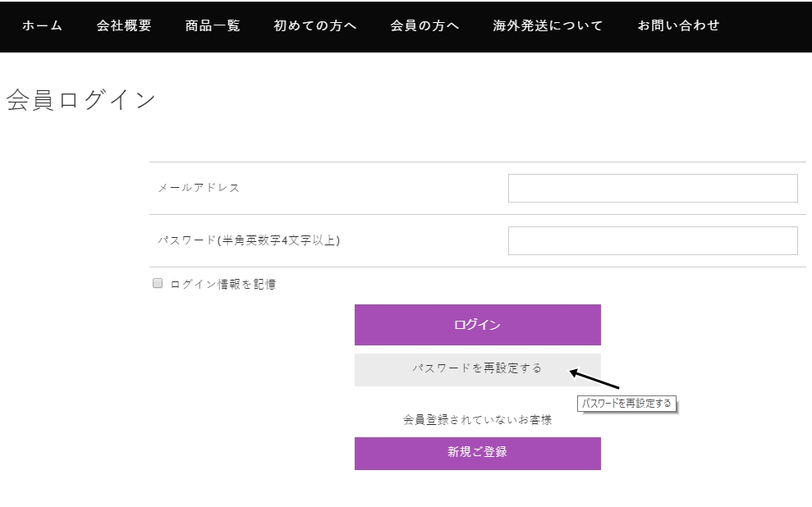
Task: Click the パスワードを再設定する tooltip
Action: tap(626, 404)
